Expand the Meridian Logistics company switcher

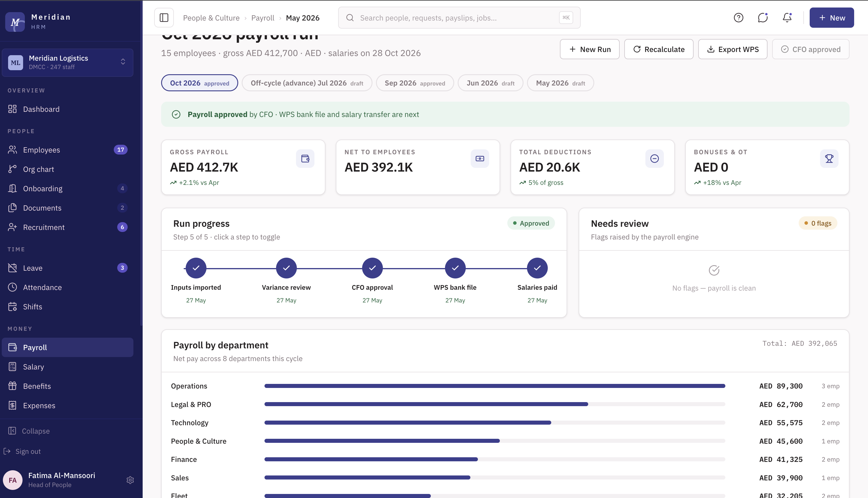pos(68,62)
